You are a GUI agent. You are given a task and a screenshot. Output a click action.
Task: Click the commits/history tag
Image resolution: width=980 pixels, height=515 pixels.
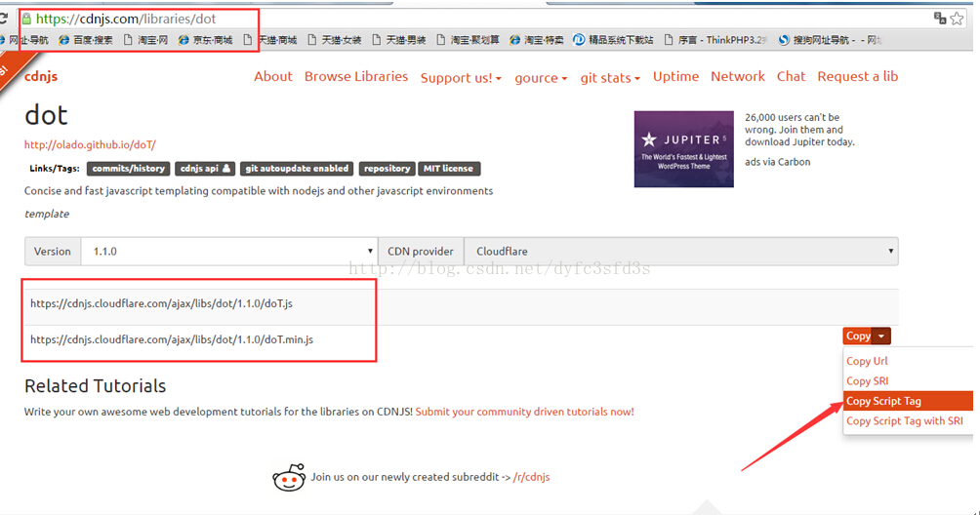coord(128,169)
